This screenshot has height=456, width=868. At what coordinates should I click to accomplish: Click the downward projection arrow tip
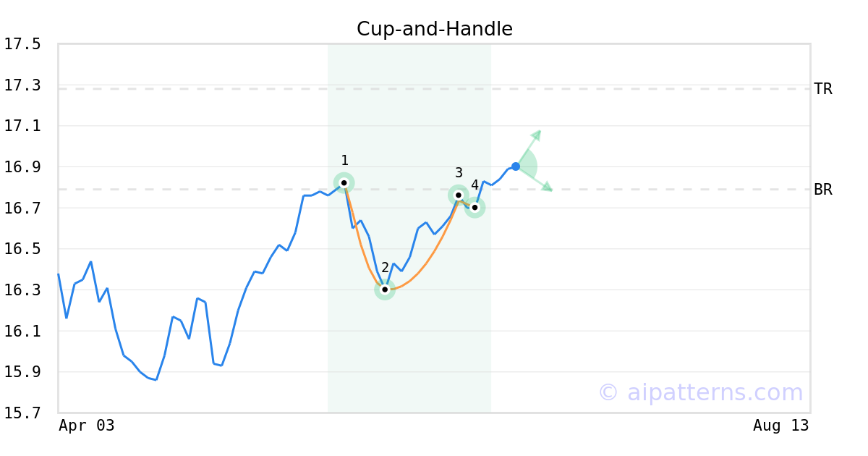[x=550, y=190]
